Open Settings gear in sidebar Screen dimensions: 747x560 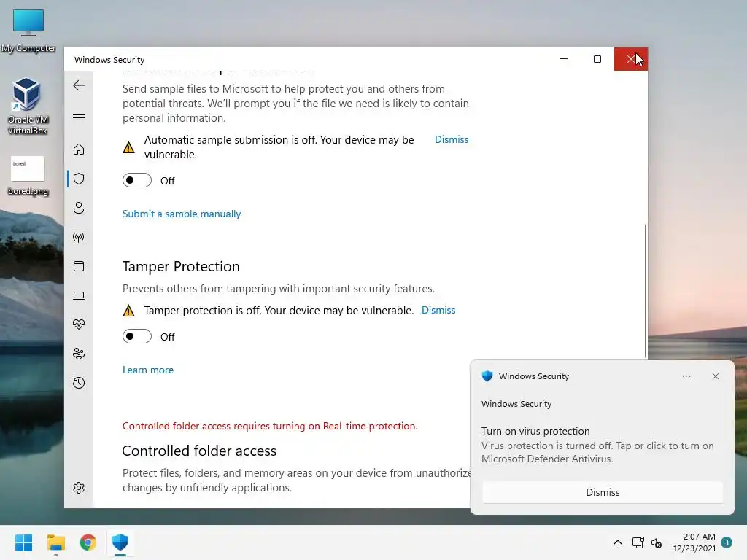79,488
